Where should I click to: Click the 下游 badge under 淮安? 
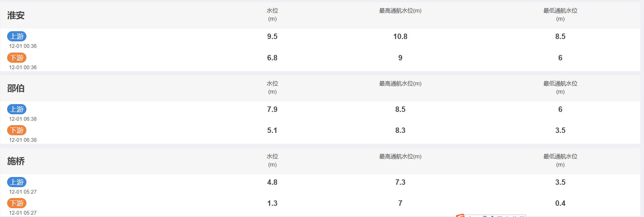(17, 58)
